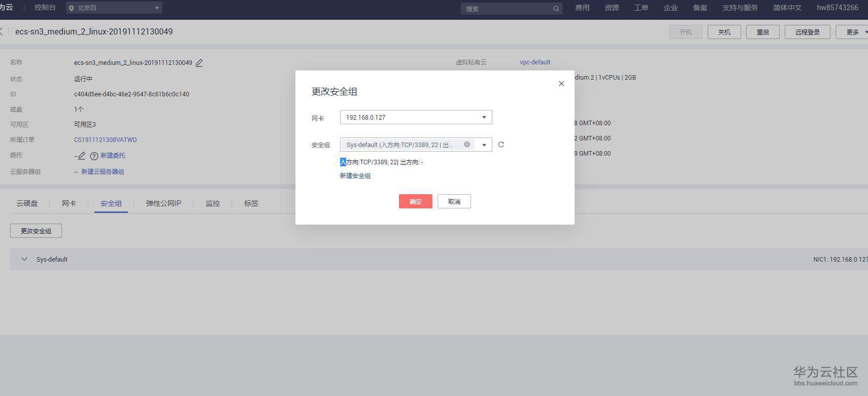Click the 关机 shutdown button
868x396 pixels.
tap(724, 32)
